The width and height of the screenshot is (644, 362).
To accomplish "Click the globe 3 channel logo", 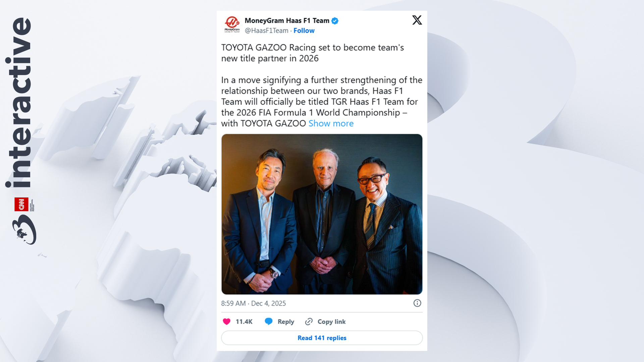I will [x=24, y=229].
